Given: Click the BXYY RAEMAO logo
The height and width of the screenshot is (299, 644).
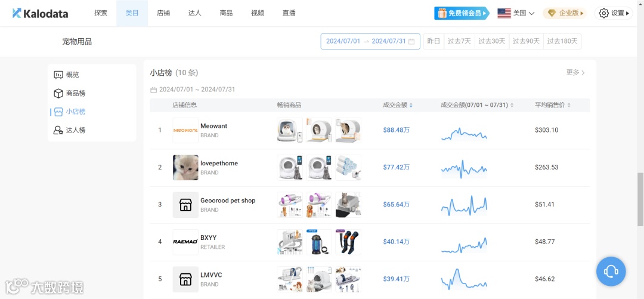Looking at the screenshot, I should tap(185, 242).
